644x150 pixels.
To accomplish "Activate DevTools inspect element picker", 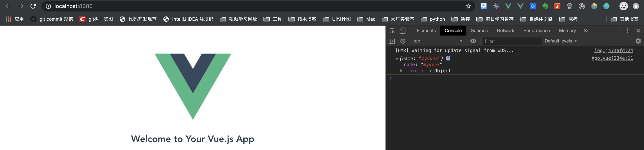I will click(x=392, y=31).
